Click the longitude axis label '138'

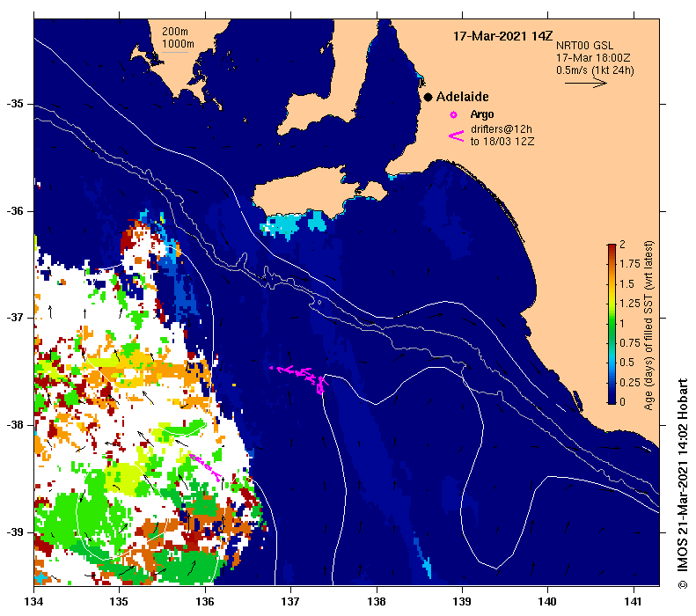pyautogui.click(x=377, y=602)
